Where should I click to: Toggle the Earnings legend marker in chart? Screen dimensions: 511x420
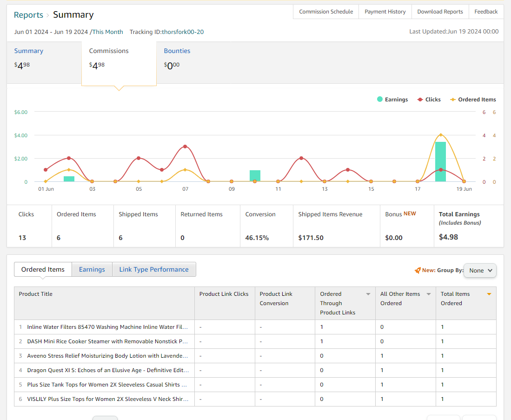click(x=380, y=100)
